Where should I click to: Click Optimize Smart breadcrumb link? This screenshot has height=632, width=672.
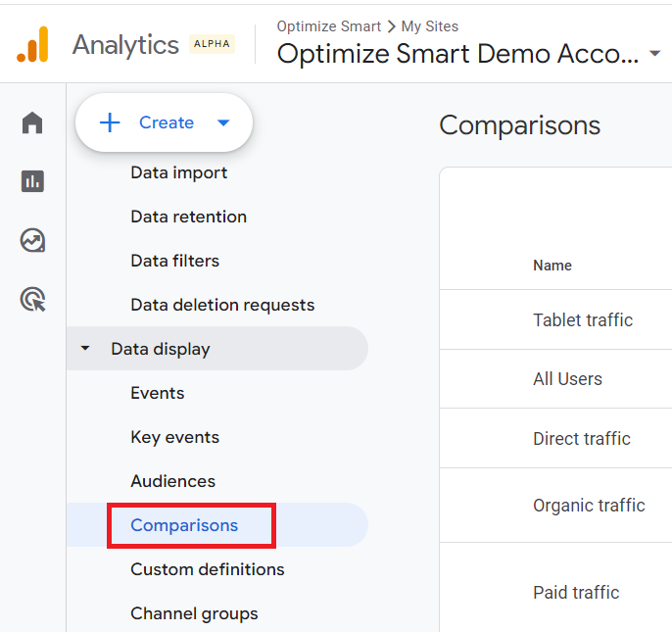329,26
